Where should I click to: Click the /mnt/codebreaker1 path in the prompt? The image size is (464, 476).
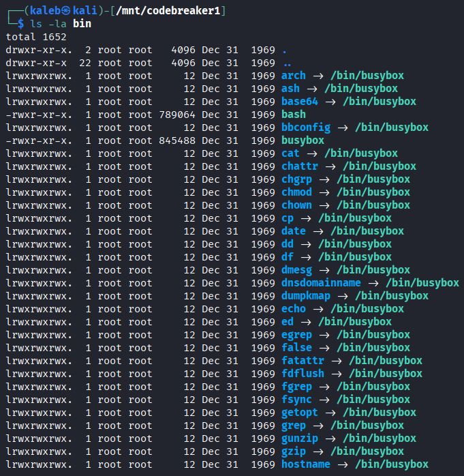pyautogui.click(x=172, y=10)
